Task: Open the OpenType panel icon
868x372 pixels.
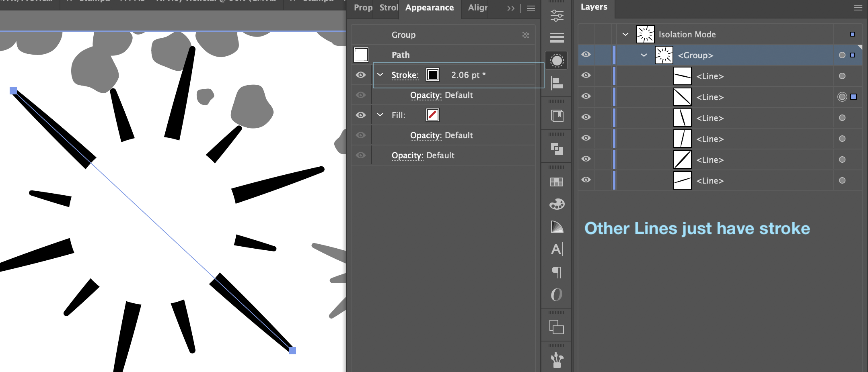Action: point(557,295)
